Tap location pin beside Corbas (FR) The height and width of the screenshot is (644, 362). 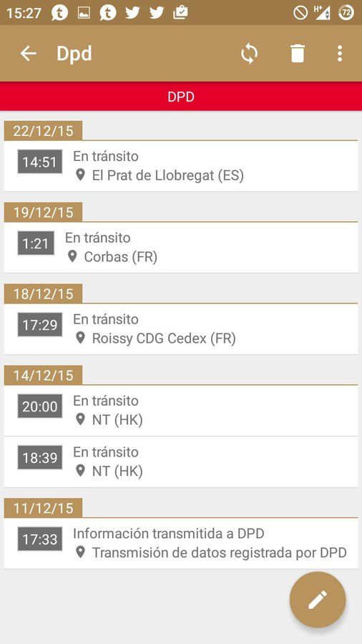click(72, 257)
